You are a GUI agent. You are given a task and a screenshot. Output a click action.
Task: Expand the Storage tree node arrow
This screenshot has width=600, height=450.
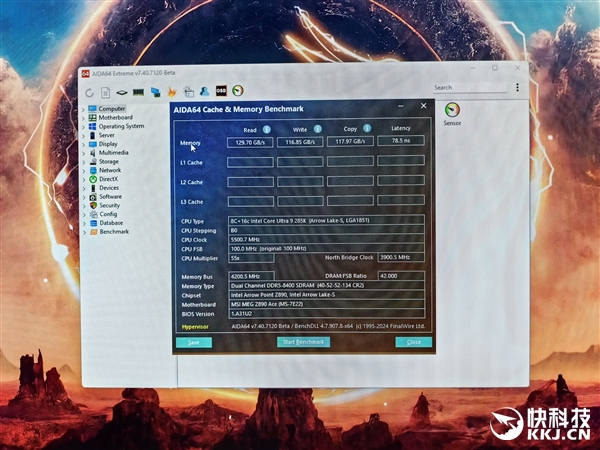pyautogui.click(x=84, y=161)
